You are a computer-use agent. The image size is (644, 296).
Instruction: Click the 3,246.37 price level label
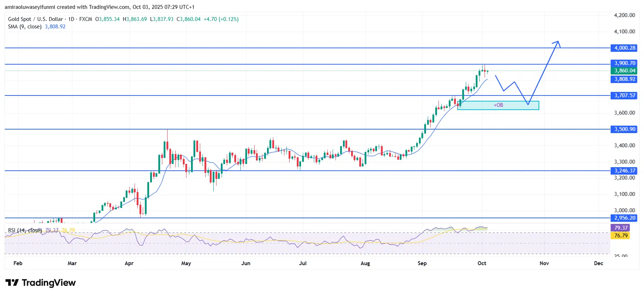624,171
